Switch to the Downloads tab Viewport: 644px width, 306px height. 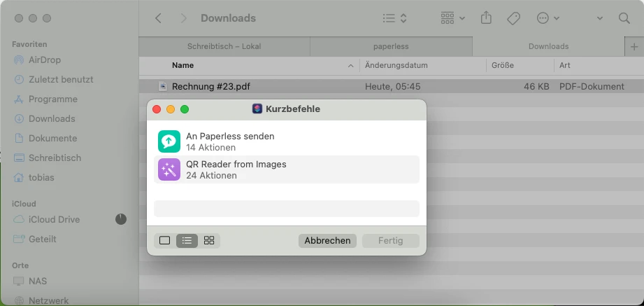[x=548, y=46]
